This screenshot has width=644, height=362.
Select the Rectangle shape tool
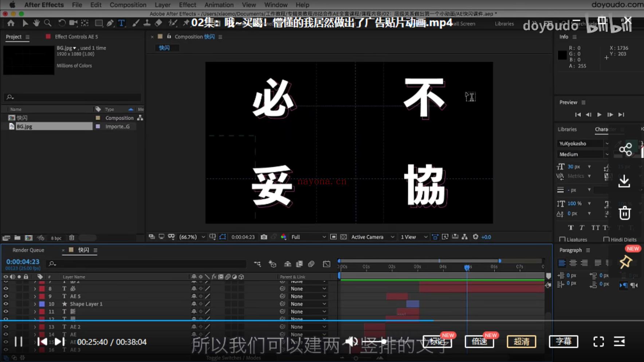(x=99, y=23)
